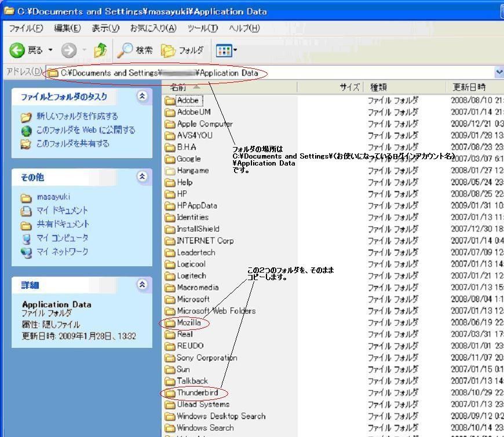The height and width of the screenshot is (437, 504).
Task: Open the ツール(T) menu
Action: (203, 28)
